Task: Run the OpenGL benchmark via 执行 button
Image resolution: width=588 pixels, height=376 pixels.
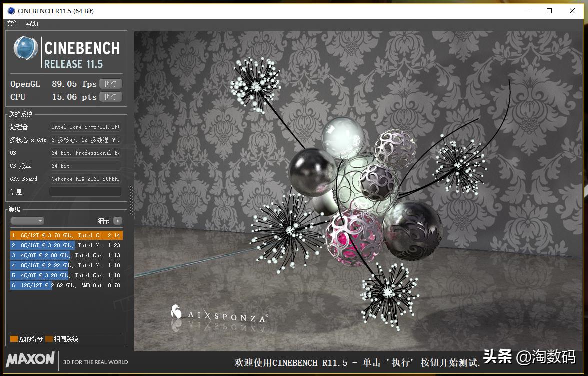Action: coord(110,84)
